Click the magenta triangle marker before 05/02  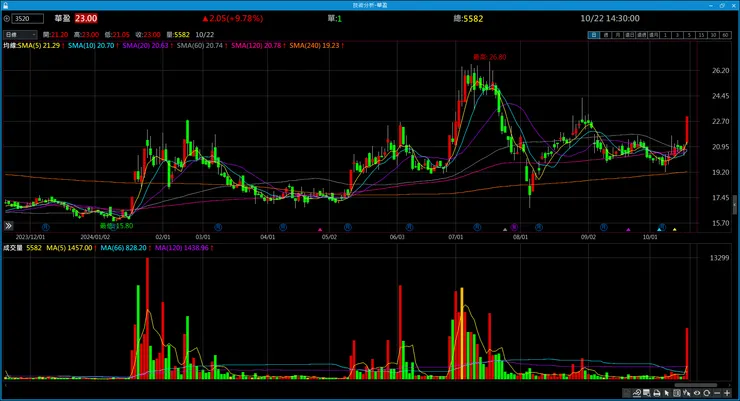pyautogui.click(x=320, y=229)
